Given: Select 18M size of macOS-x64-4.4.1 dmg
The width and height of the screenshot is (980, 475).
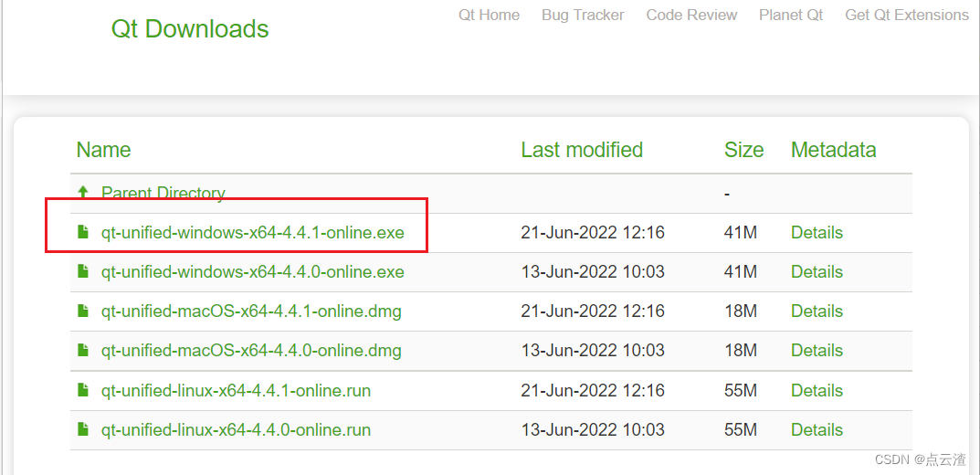Looking at the screenshot, I should pos(741,311).
